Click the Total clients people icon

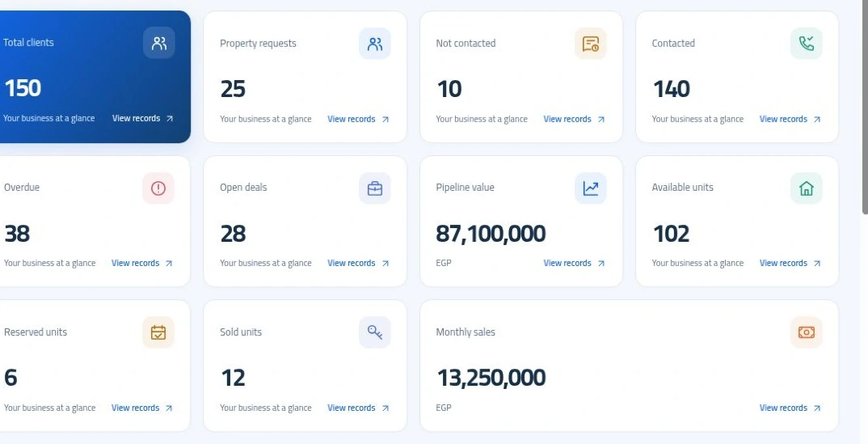(x=159, y=43)
